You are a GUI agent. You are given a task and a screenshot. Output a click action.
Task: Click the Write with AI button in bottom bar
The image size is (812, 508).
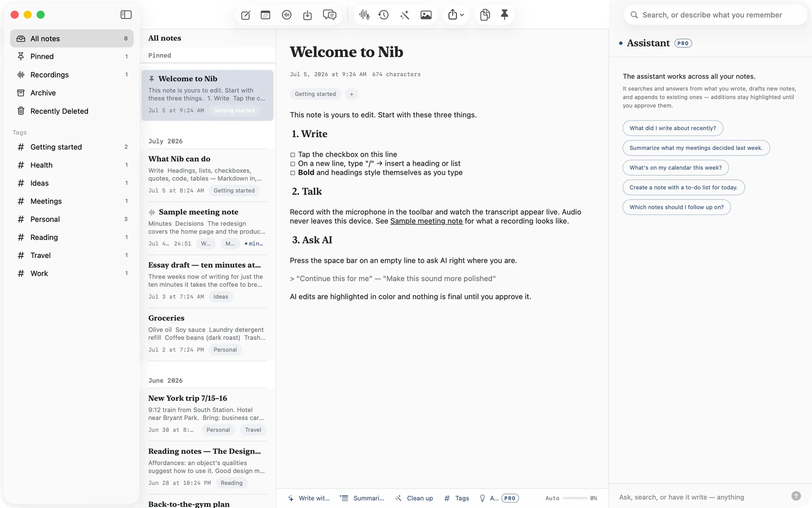[x=309, y=498]
